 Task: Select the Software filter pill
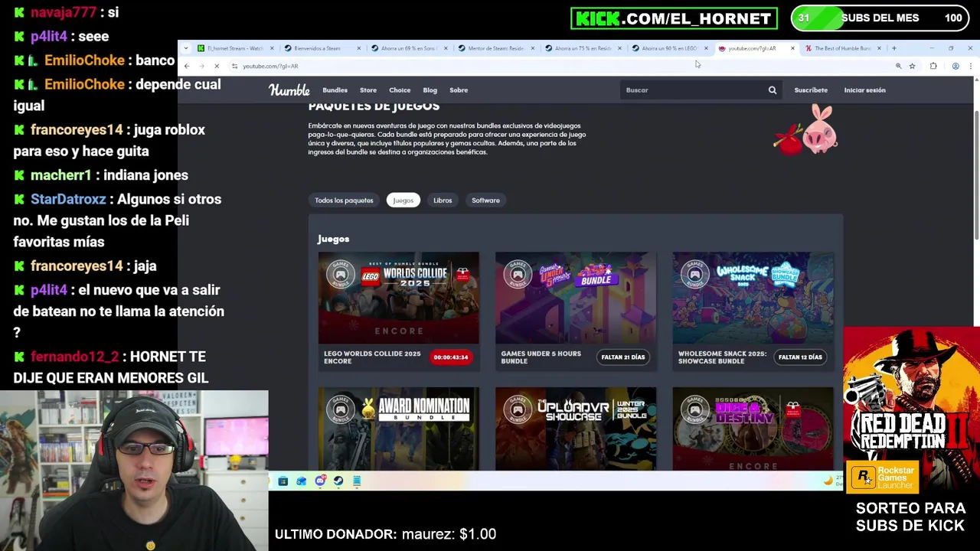tap(485, 201)
